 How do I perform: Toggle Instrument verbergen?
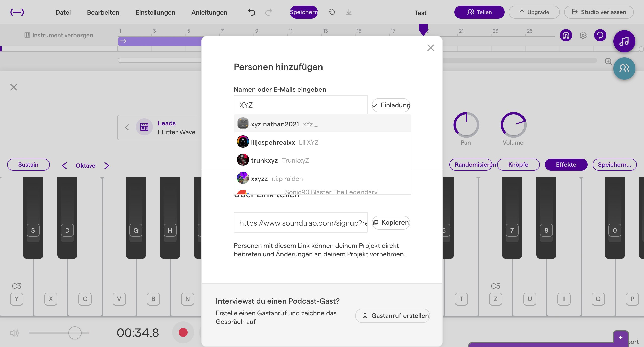(x=59, y=35)
